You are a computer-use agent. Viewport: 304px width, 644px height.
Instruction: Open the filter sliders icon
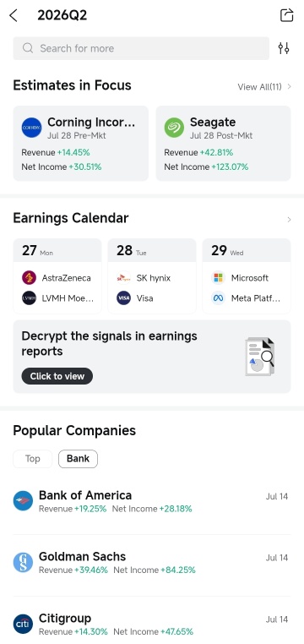284,48
